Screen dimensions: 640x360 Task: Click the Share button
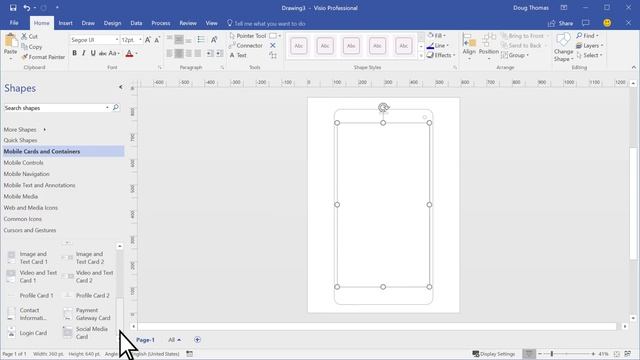pos(560,23)
